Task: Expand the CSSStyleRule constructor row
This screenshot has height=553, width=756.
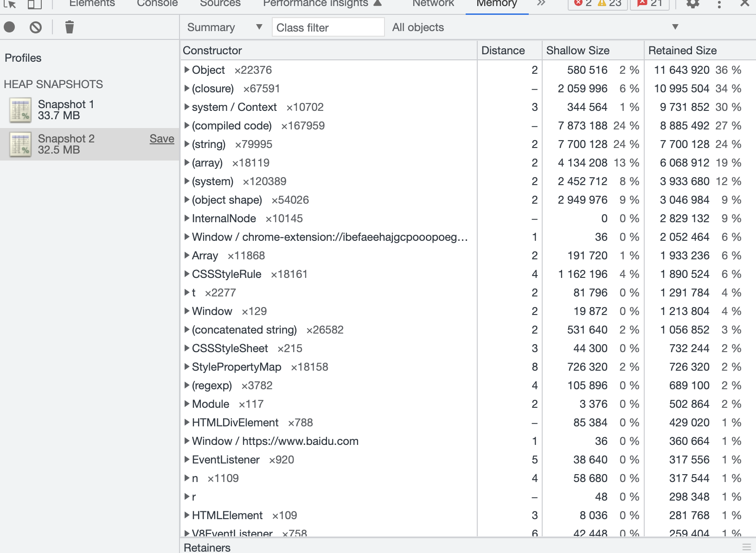Action: click(x=186, y=274)
